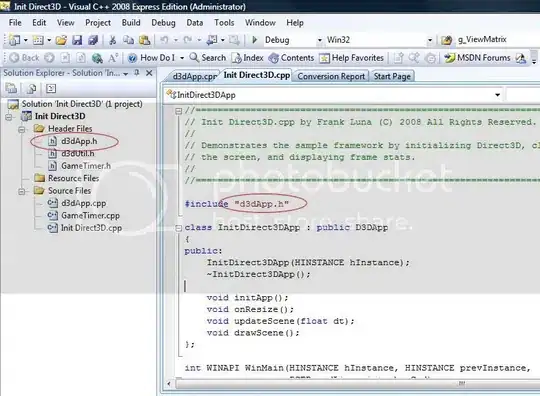
Task: Click the New Project toolbar icon
Action: tap(14, 40)
